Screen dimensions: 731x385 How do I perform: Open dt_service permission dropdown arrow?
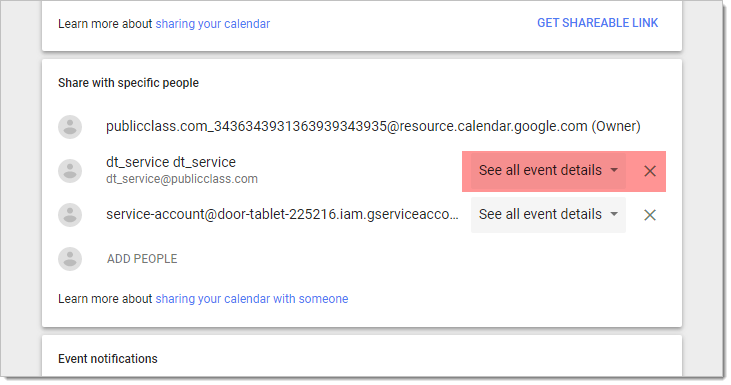[614, 170]
